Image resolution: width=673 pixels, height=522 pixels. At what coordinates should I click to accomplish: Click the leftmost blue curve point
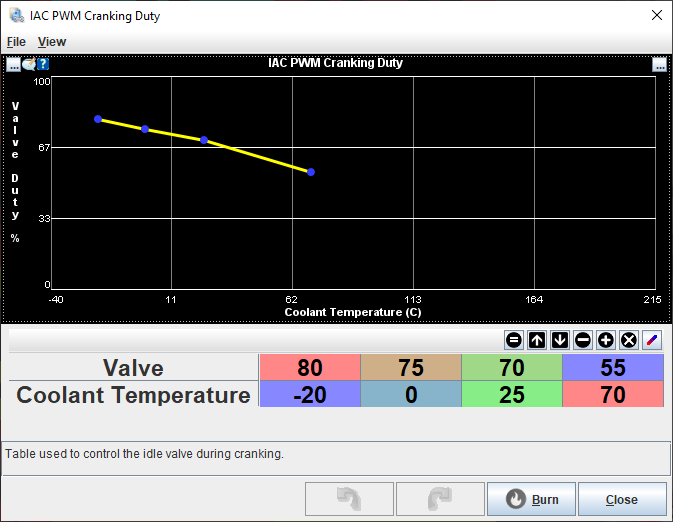pyautogui.click(x=98, y=119)
